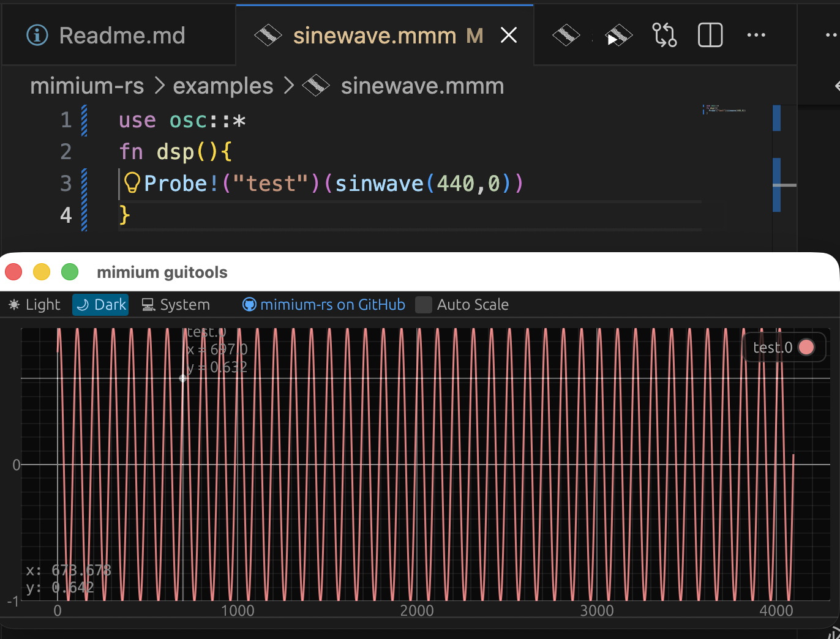The width and height of the screenshot is (840, 639).
Task: Expand the mimium-rs breadcrumb folder
Action: click(87, 86)
